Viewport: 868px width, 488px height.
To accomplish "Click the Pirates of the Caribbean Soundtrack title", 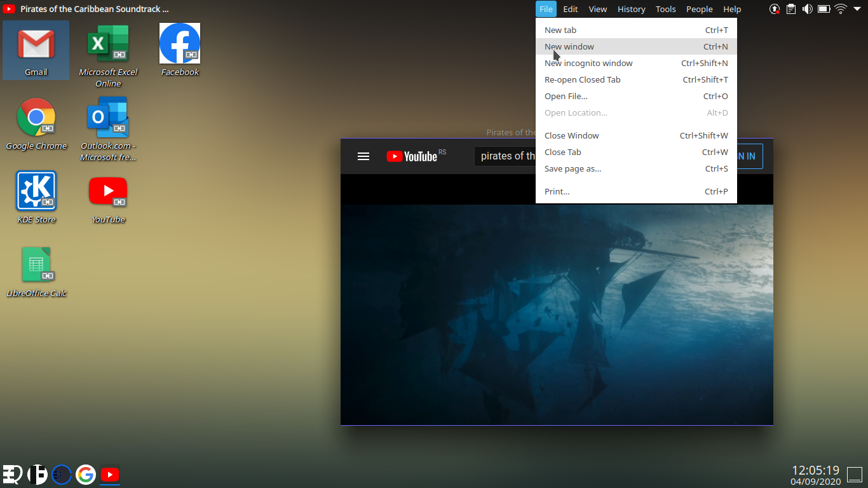I will [95, 9].
